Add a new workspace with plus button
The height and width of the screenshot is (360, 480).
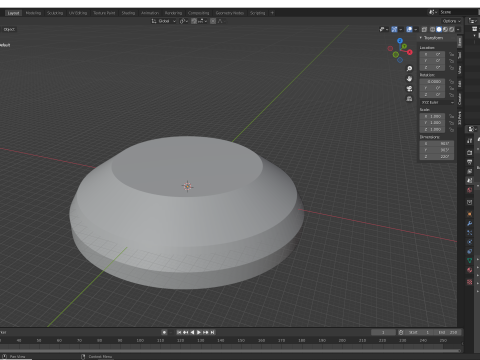[x=272, y=13]
